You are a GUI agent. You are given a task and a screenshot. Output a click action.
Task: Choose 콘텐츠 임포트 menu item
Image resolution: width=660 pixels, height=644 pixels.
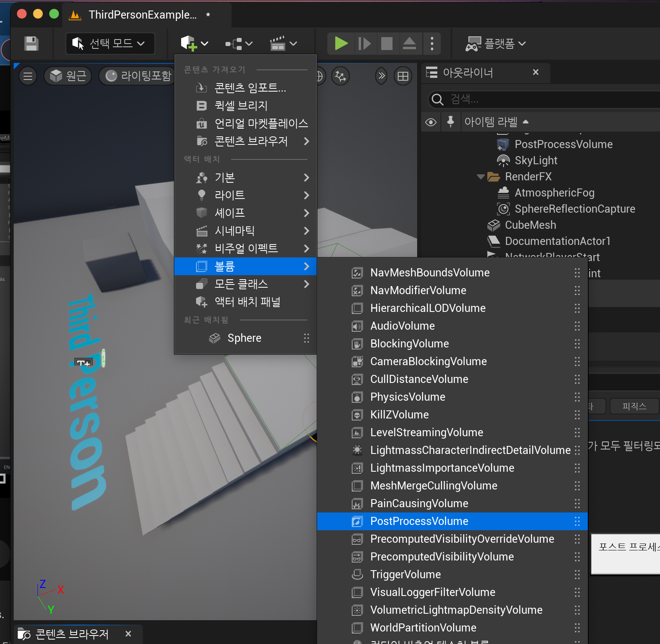pos(245,88)
